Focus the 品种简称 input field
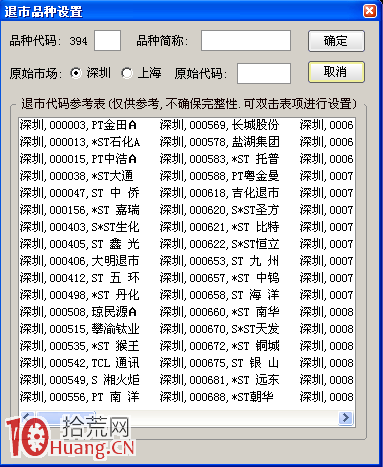Viewport: 383px width, 467px height. click(246, 41)
